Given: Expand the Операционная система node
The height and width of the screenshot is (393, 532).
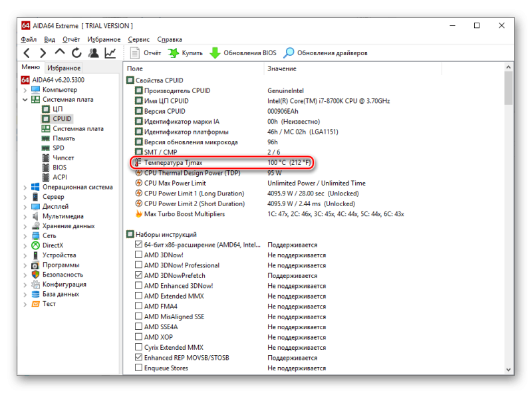Looking at the screenshot, I should point(25,188).
